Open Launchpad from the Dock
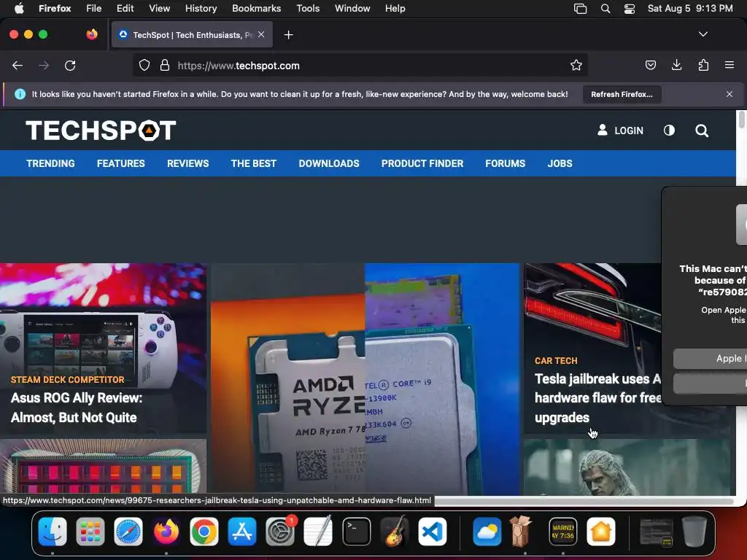Screen dimensions: 747x560 [90, 532]
